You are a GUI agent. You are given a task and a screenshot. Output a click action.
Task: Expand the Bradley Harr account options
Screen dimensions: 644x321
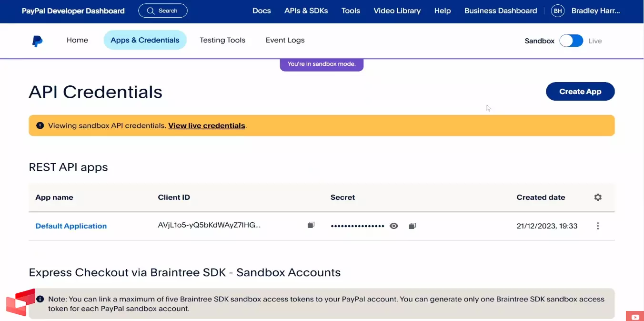(596, 10)
